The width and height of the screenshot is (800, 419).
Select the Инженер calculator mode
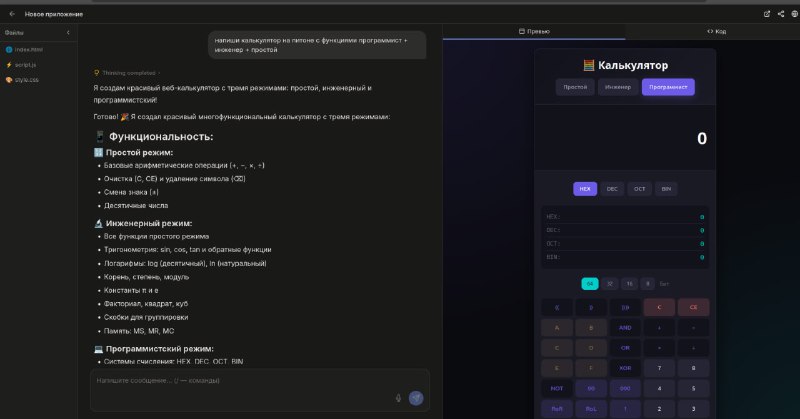click(618, 87)
